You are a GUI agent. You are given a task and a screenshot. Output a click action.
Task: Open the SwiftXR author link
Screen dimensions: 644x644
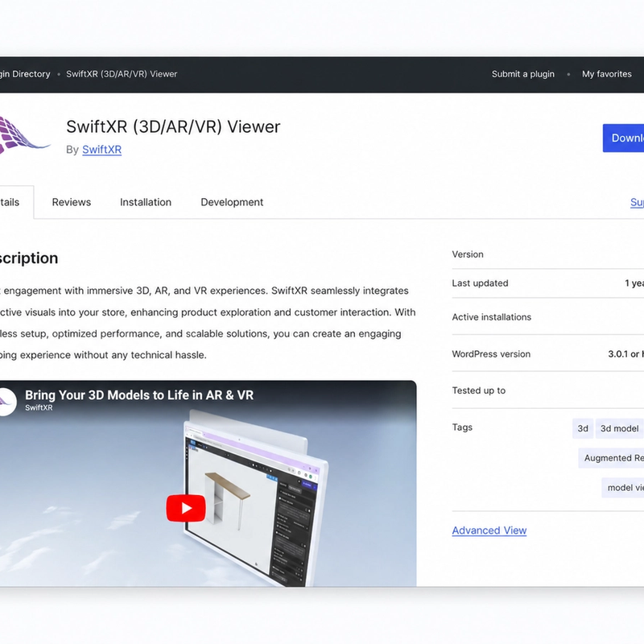click(x=102, y=150)
